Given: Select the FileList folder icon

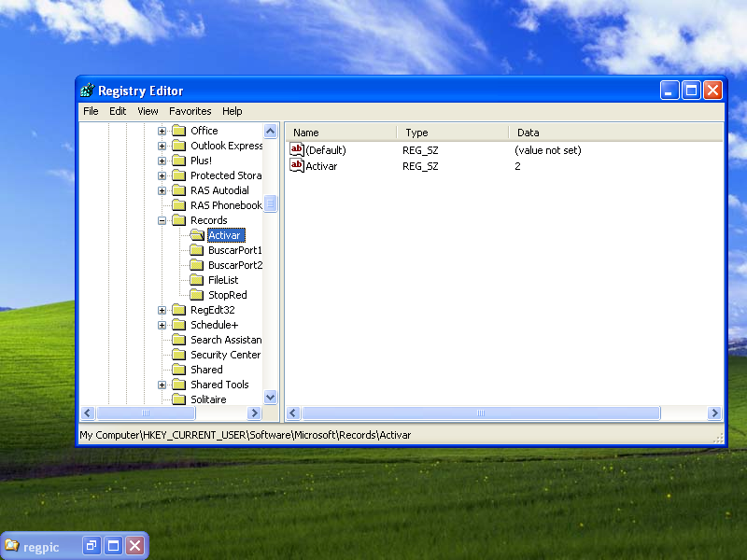Looking at the screenshot, I should 197,280.
